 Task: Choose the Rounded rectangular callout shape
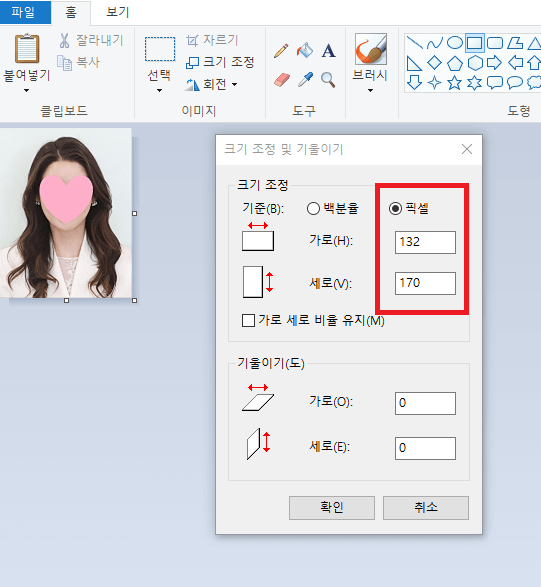coord(495,83)
